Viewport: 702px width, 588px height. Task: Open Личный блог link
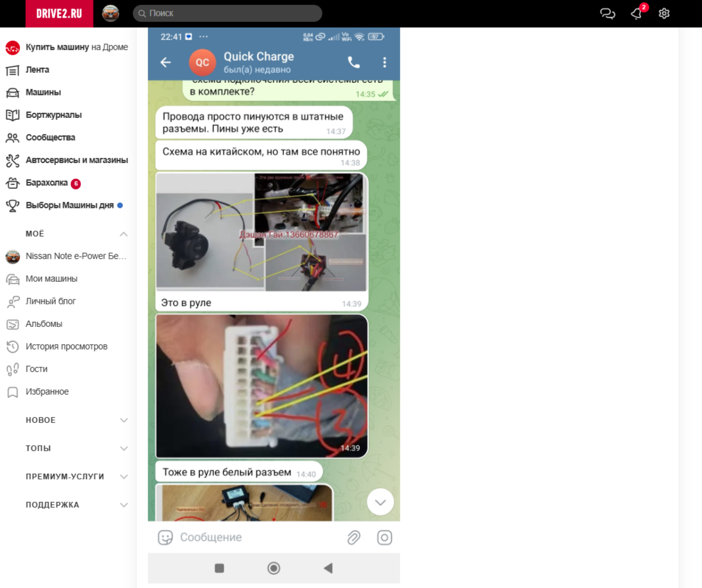(x=51, y=301)
